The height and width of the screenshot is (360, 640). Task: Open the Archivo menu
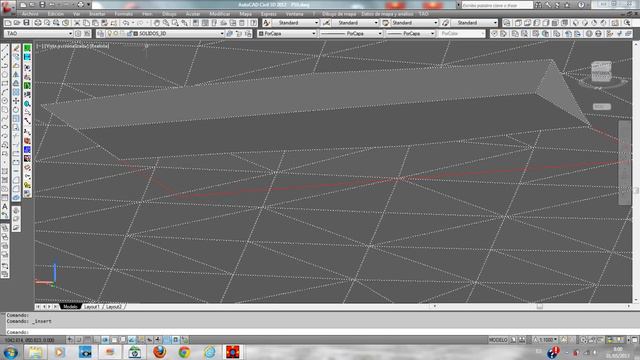click(x=30, y=14)
